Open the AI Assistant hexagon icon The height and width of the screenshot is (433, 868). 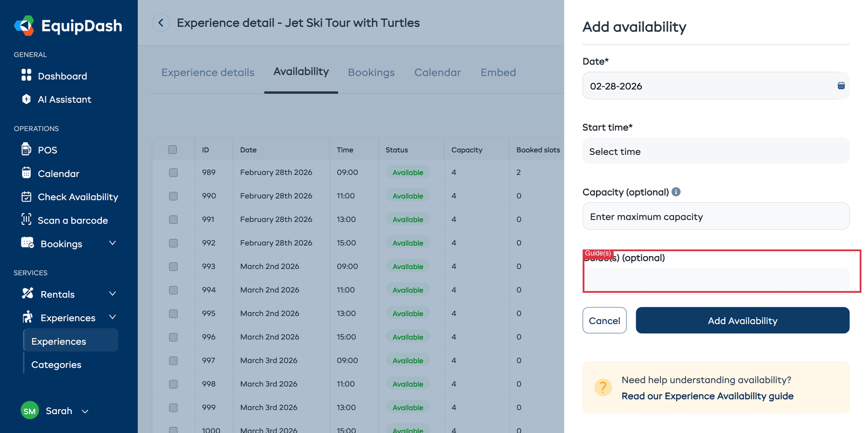(x=27, y=99)
